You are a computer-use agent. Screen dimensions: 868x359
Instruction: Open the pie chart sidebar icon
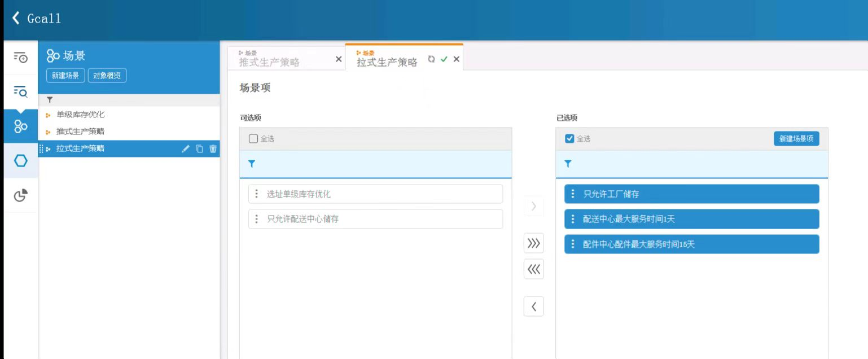[x=20, y=195]
